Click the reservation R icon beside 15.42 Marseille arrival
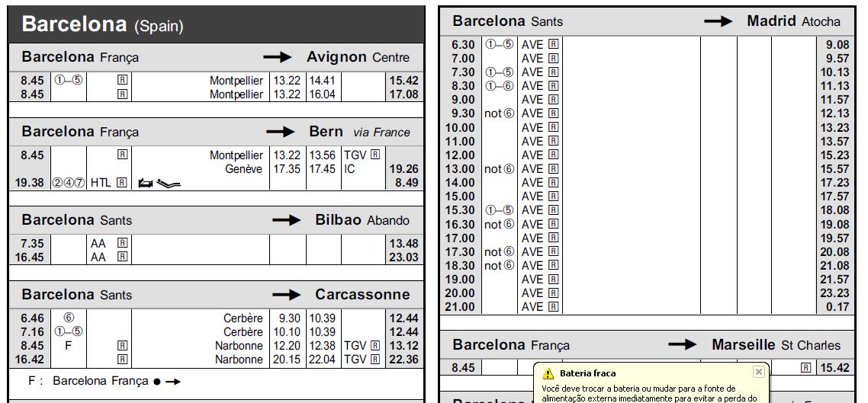868x403 pixels. [806, 368]
